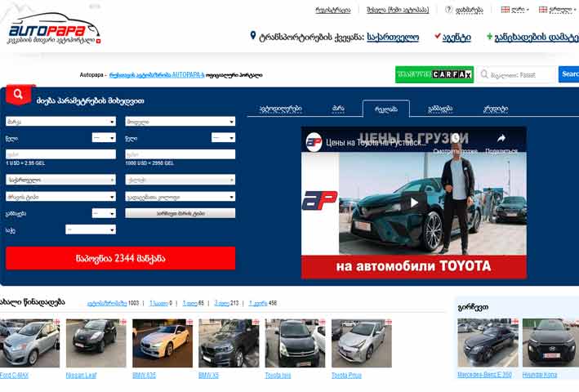Image resolution: width=579 pixels, height=392 pixels.
Task: Open the Mercedes-Benz E 350 photo
Action: click(488, 343)
